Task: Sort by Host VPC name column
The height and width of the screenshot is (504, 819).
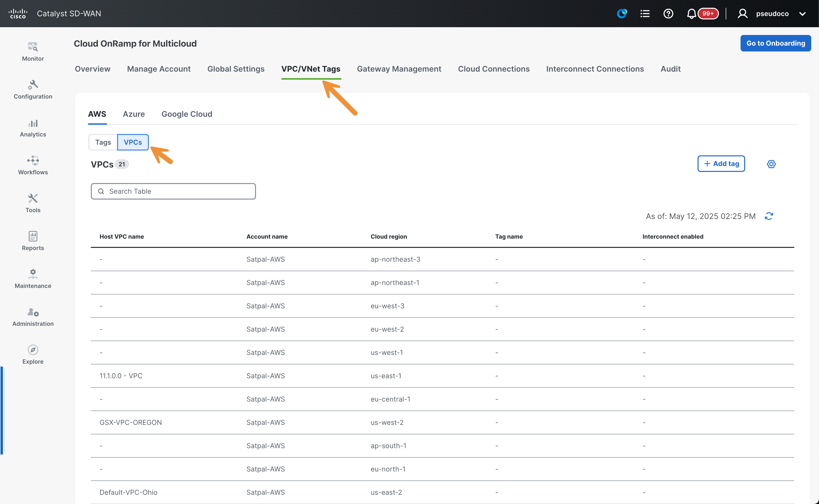Action: (x=122, y=237)
